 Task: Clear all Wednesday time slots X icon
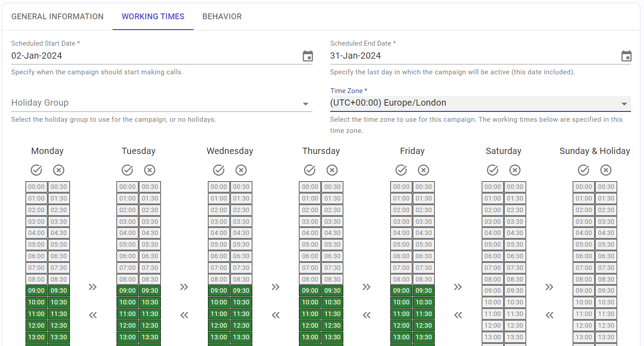(241, 170)
